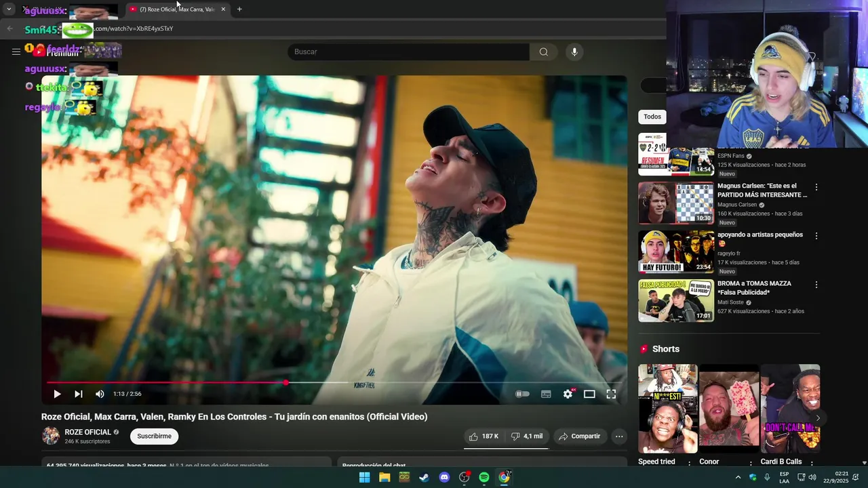Image resolution: width=868 pixels, height=488 pixels.
Task: Open options for Conor short
Action: pos(751,464)
